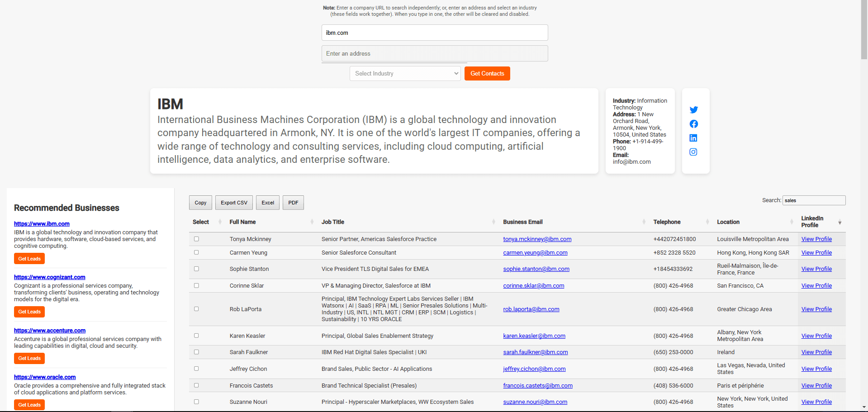Get Leads for ibm.com recommendation
Screen dimensions: 868x412
point(29,259)
